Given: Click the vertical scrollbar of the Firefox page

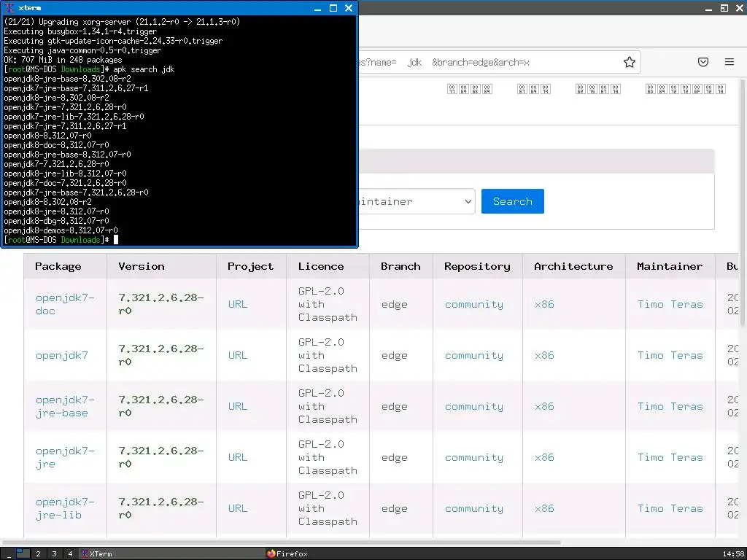Looking at the screenshot, I should tap(743, 203).
